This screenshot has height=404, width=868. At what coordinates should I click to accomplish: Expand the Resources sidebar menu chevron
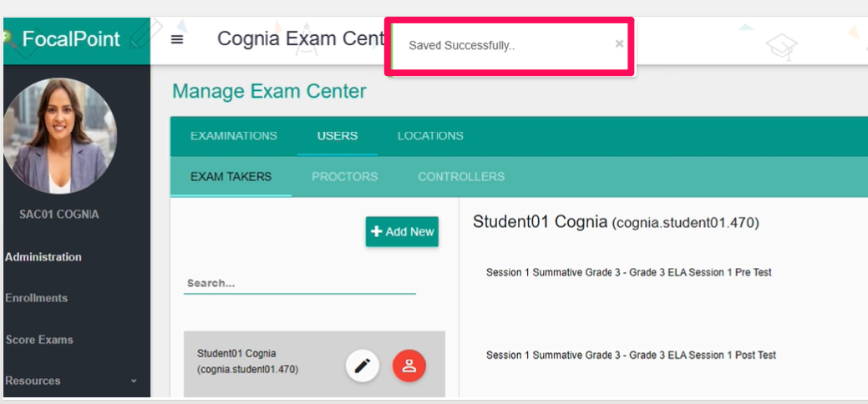(134, 381)
